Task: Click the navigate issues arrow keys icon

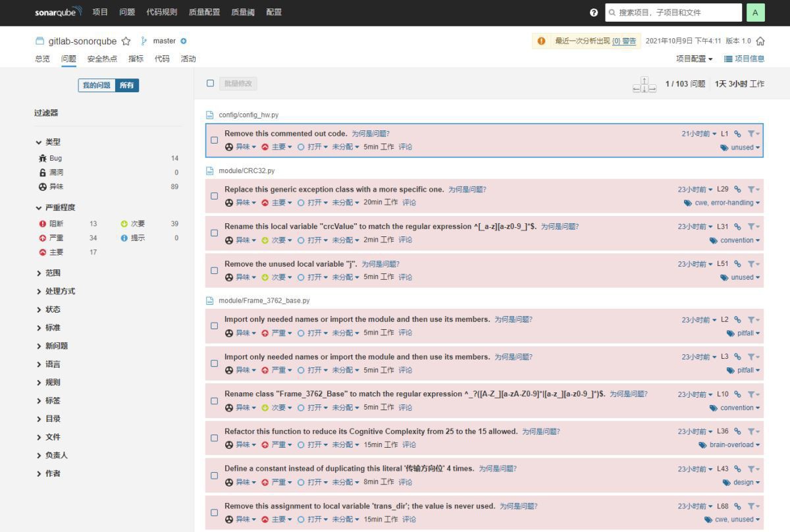Action: (645, 84)
